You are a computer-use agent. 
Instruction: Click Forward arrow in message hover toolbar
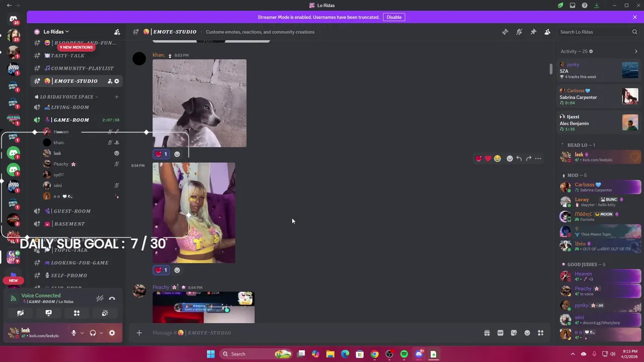pos(529,158)
